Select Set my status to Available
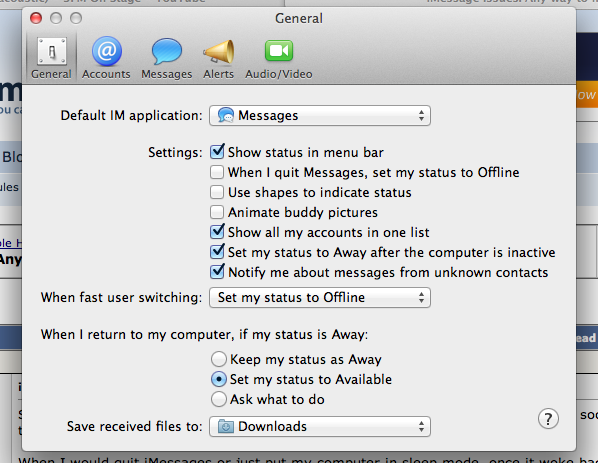This screenshot has width=598, height=463. pyautogui.click(x=219, y=379)
